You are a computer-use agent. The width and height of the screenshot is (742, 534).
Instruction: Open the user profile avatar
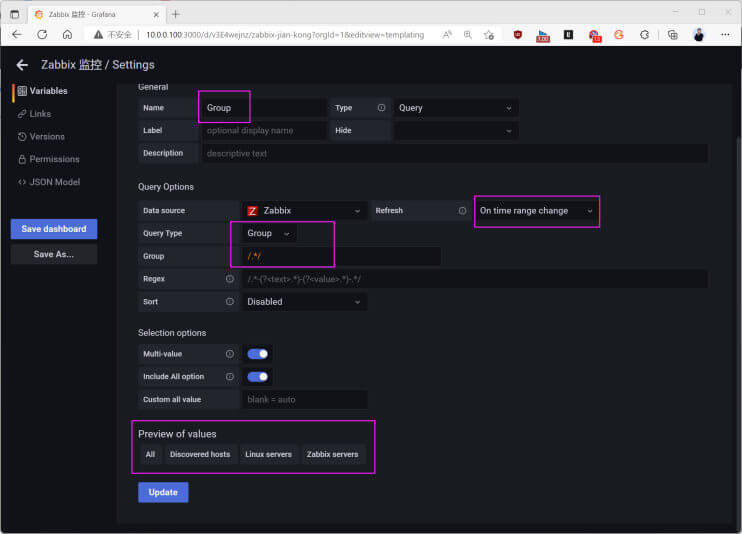coord(699,35)
